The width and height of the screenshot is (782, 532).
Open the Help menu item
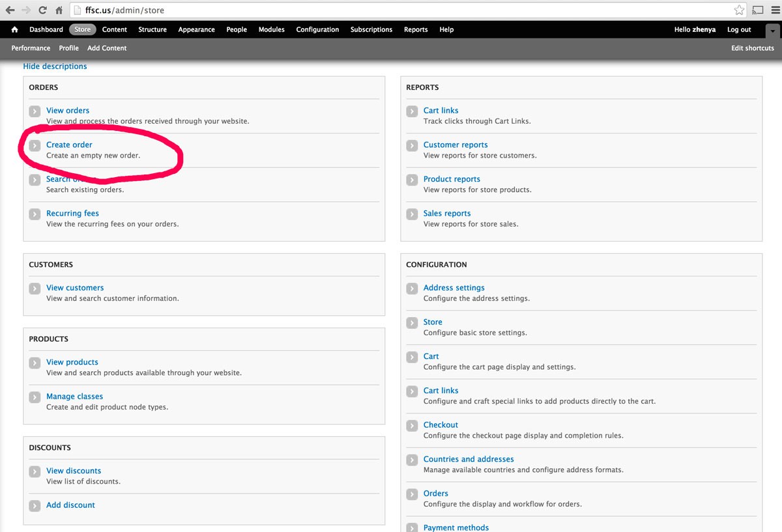click(x=446, y=29)
